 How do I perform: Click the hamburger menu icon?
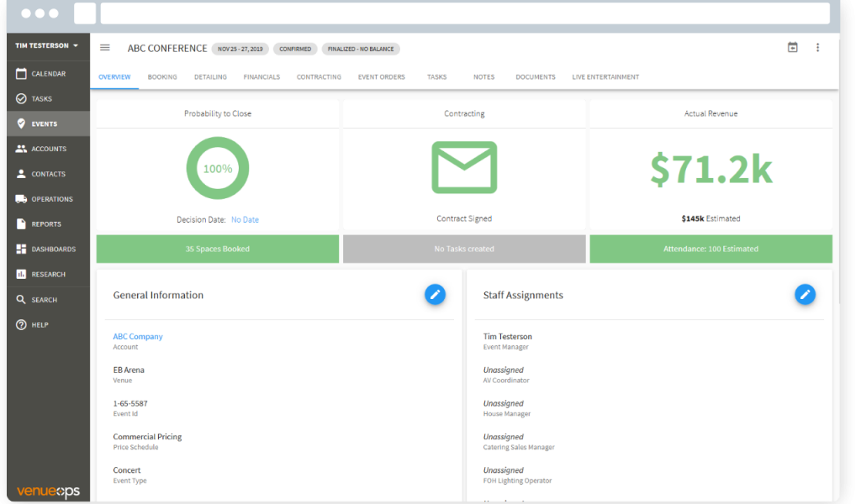pyautogui.click(x=105, y=48)
